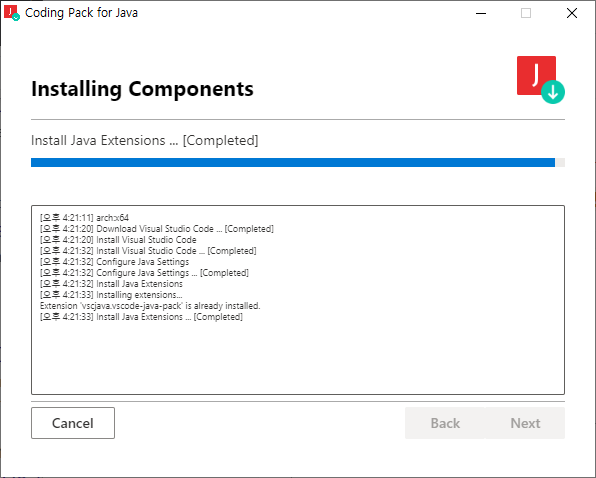Viewport: 596px width, 478px height.
Task: Click the Cancel button
Action: tap(73, 423)
